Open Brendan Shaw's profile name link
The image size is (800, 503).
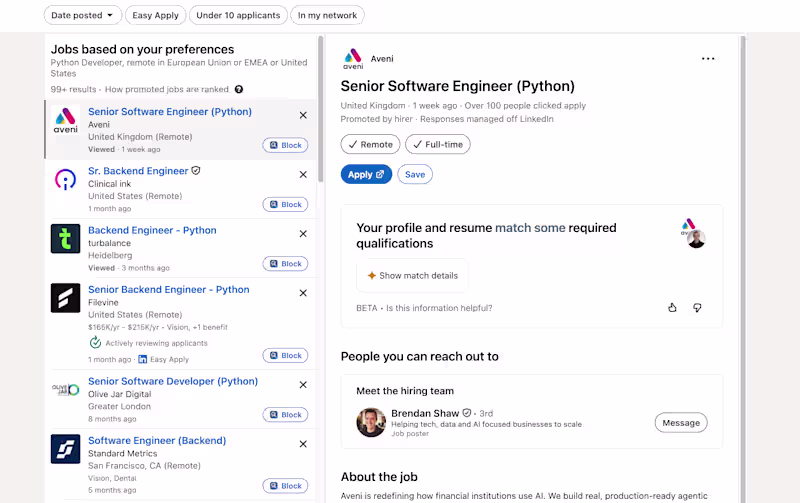click(425, 413)
